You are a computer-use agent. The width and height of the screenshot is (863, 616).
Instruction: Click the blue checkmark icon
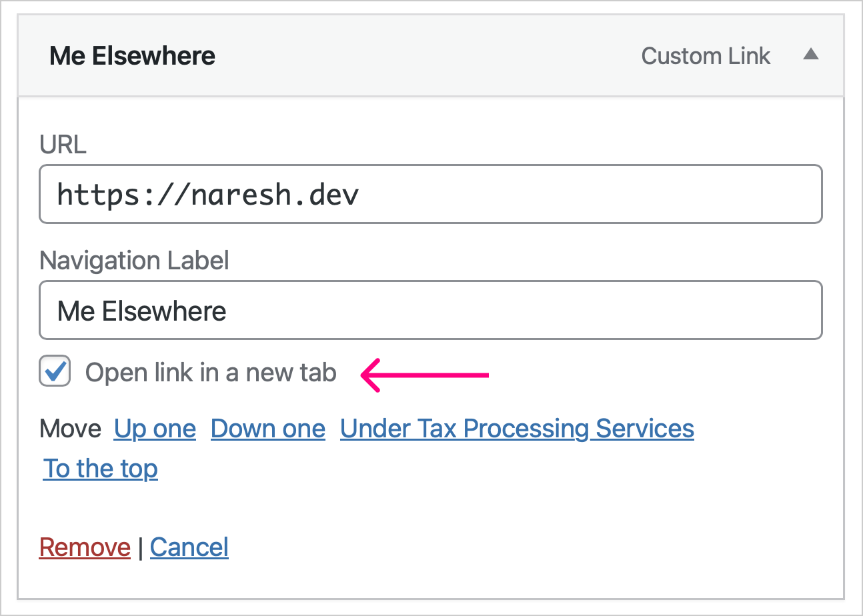coord(56,369)
